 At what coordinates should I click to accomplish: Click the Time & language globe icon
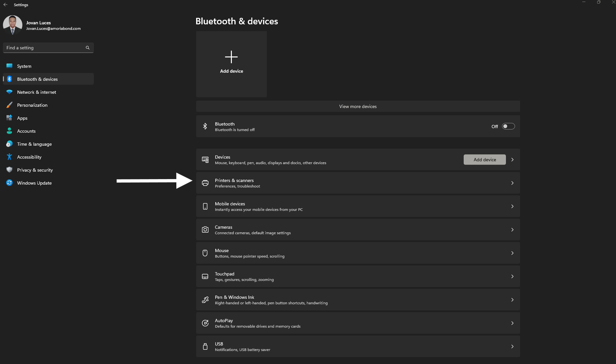point(9,144)
